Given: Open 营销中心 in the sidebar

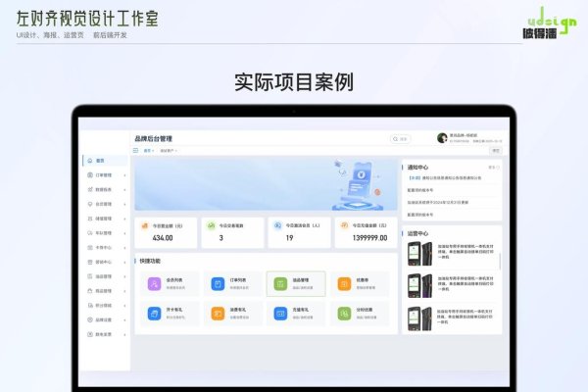Looking at the screenshot, I should pyautogui.click(x=106, y=262).
